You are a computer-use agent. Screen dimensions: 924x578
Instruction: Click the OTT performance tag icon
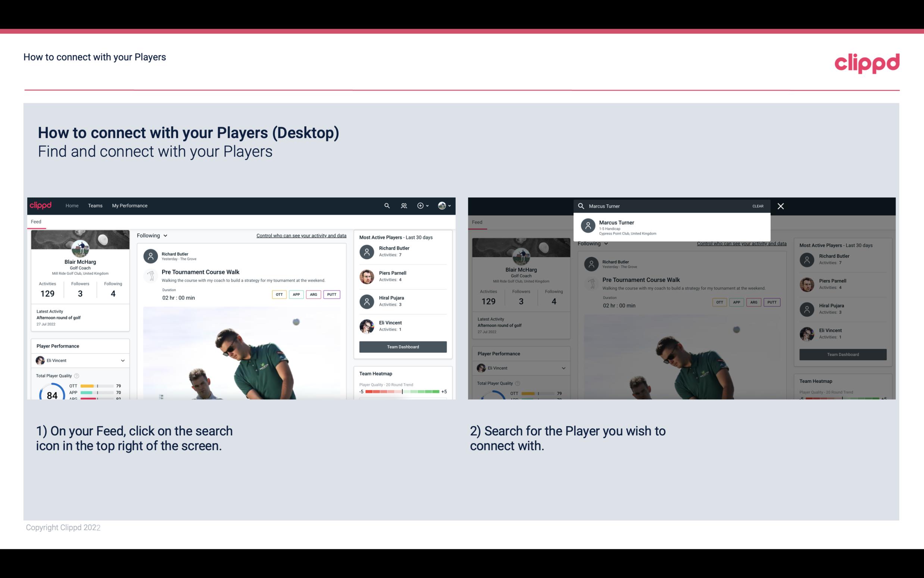(x=278, y=294)
